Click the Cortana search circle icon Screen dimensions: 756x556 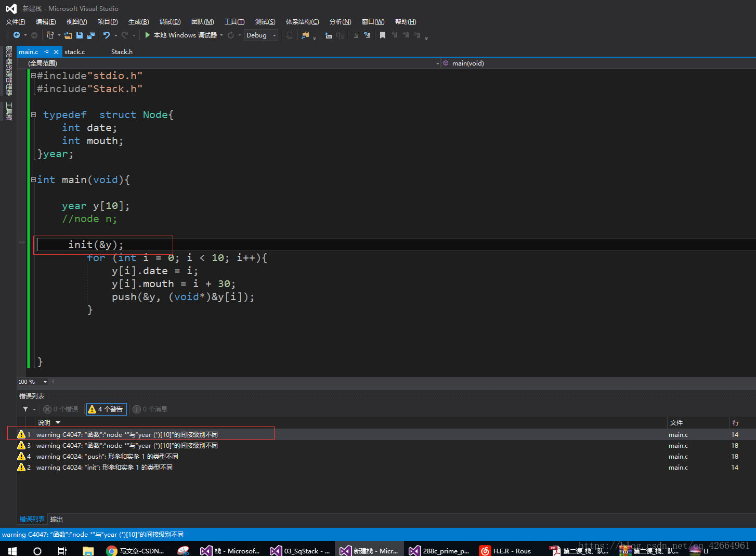point(37,551)
